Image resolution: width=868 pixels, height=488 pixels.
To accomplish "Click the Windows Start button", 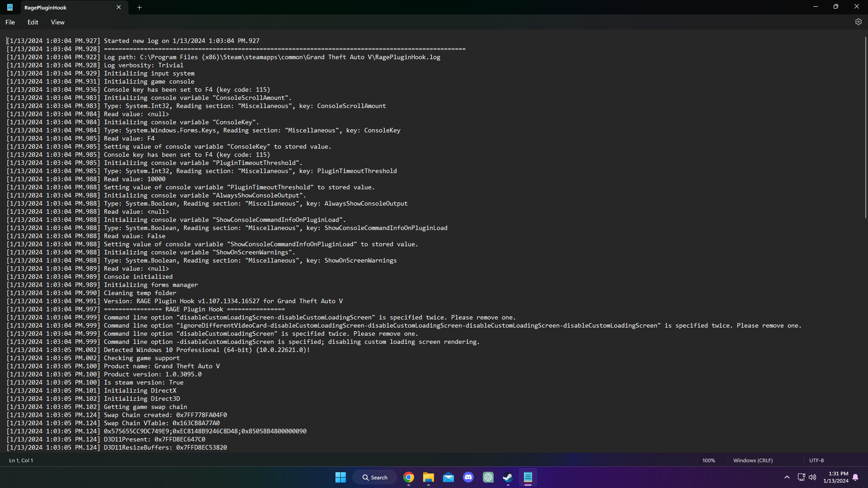I will 340,477.
